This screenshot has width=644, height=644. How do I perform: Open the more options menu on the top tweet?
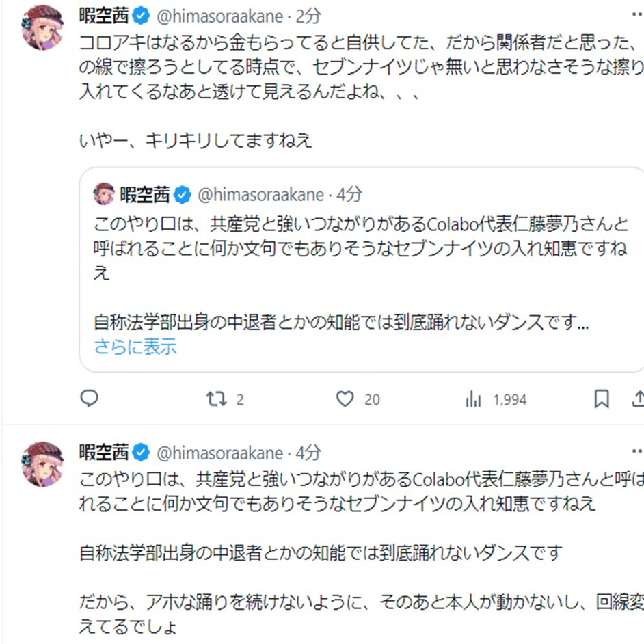click(x=637, y=15)
